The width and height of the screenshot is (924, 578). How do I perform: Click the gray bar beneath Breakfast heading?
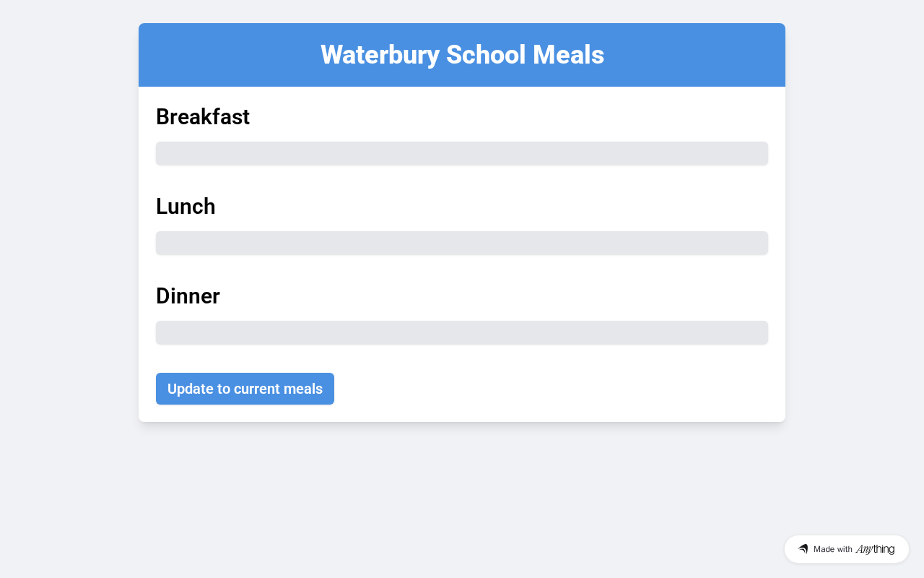pos(462,153)
